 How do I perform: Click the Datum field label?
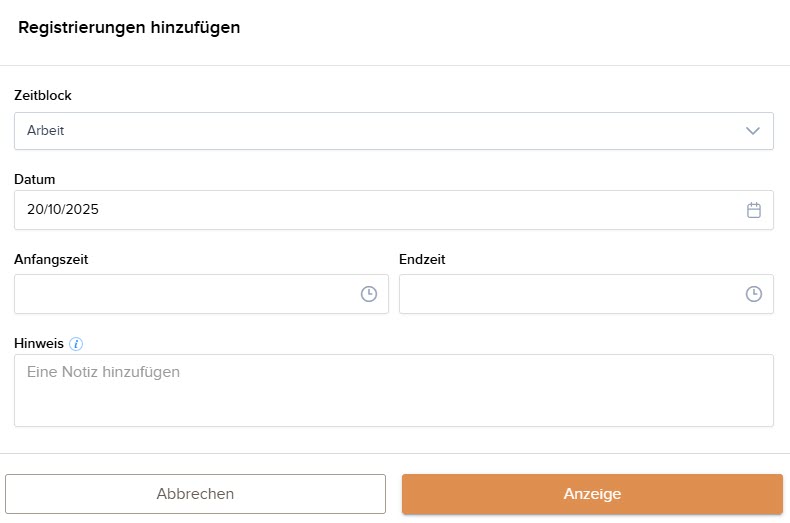35,179
